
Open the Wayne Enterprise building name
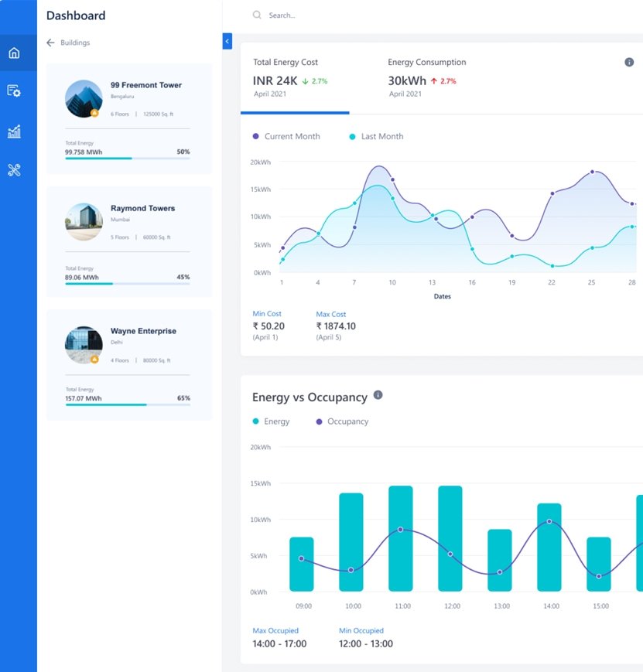pos(143,331)
